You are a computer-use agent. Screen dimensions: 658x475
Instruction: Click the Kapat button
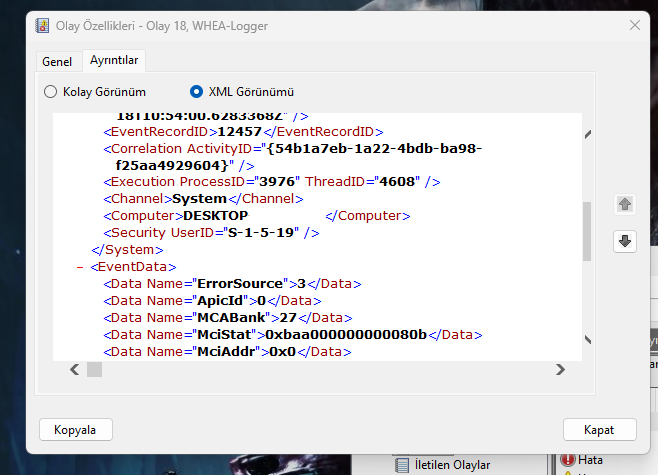[x=599, y=430]
